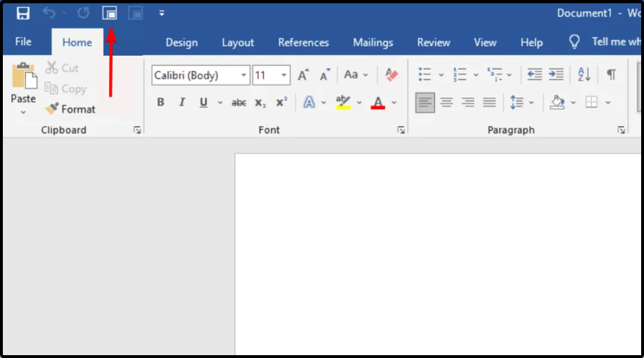Click the Strikethrough abc icon
644x358 pixels.
coord(239,102)
